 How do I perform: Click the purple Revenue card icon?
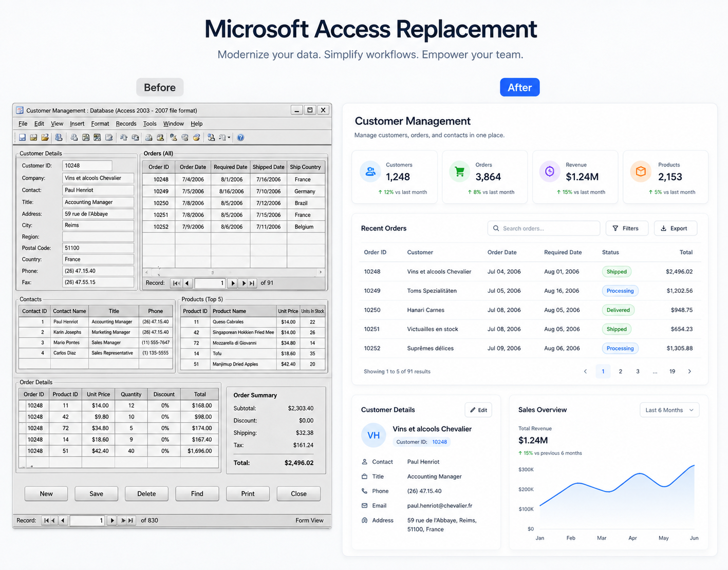coord(550,172)
